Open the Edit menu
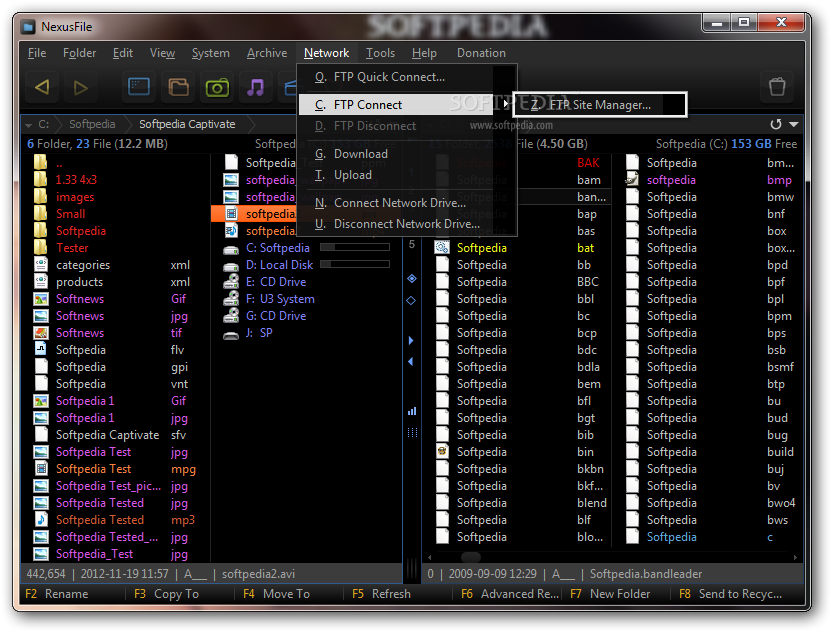 click(123, 53)
